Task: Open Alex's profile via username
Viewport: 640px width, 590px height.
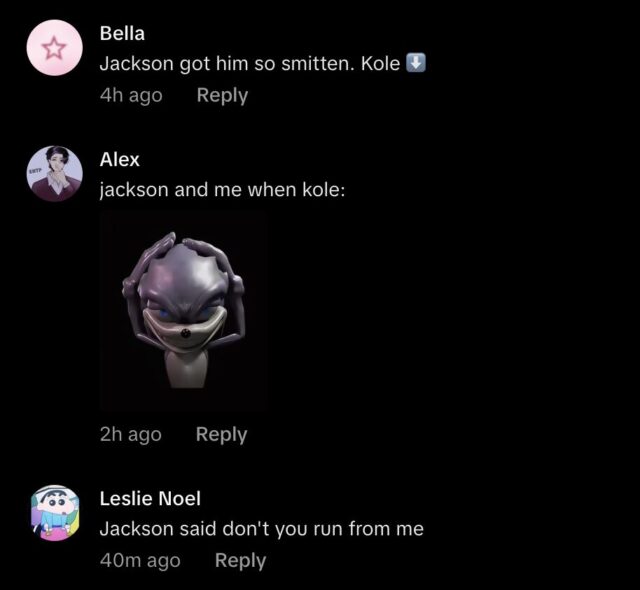Action: point(120,160)
